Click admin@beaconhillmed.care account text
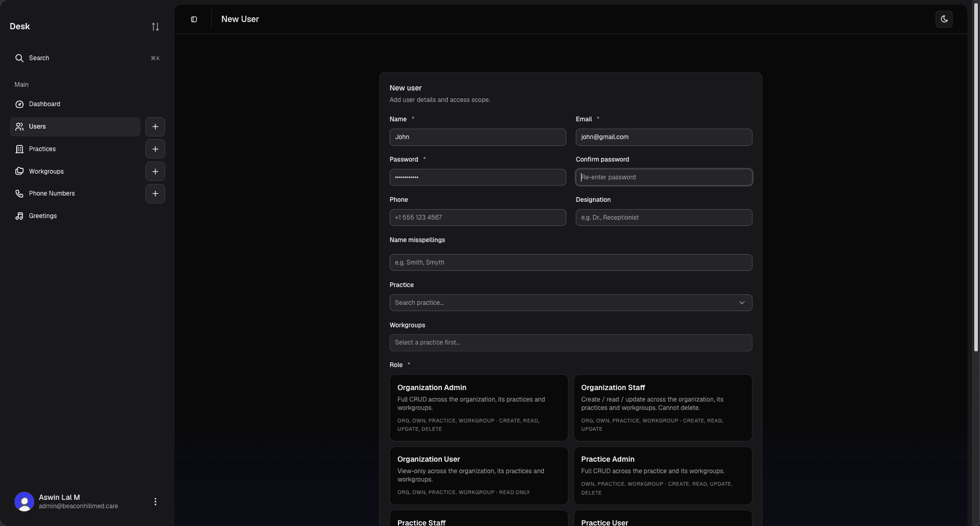This screenshot has width=980, height=526. pyautogui.click(x=78, y=506)
